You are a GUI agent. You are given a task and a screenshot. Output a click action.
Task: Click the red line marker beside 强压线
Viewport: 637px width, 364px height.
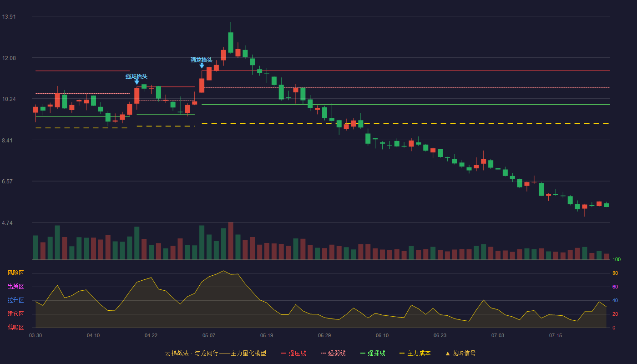tap(283, 353)
